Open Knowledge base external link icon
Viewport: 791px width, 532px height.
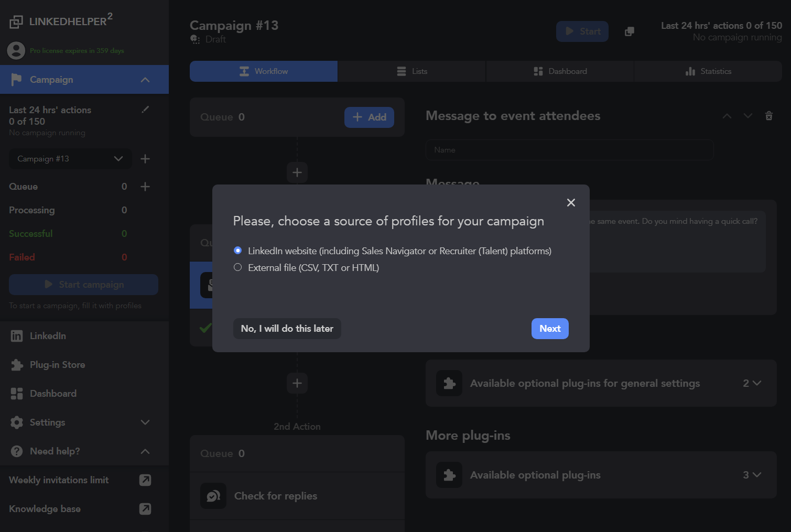point(145,509)
